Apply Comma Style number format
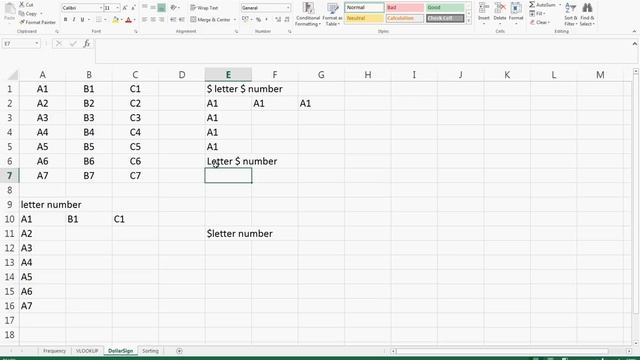The height and width of the screenshot is (360, 640). pos(267,20)
